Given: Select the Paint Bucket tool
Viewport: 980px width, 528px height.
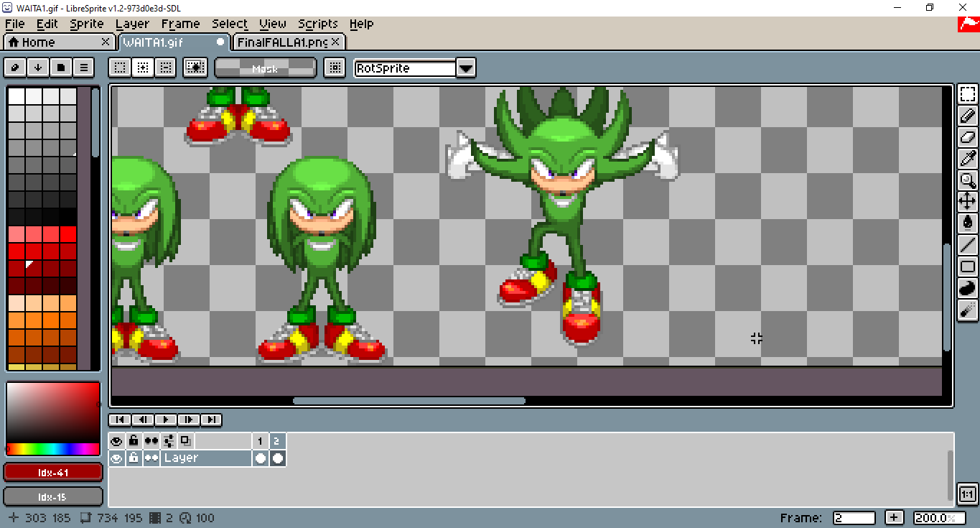Looking at the screenshot, I should [x=968, y=223].
